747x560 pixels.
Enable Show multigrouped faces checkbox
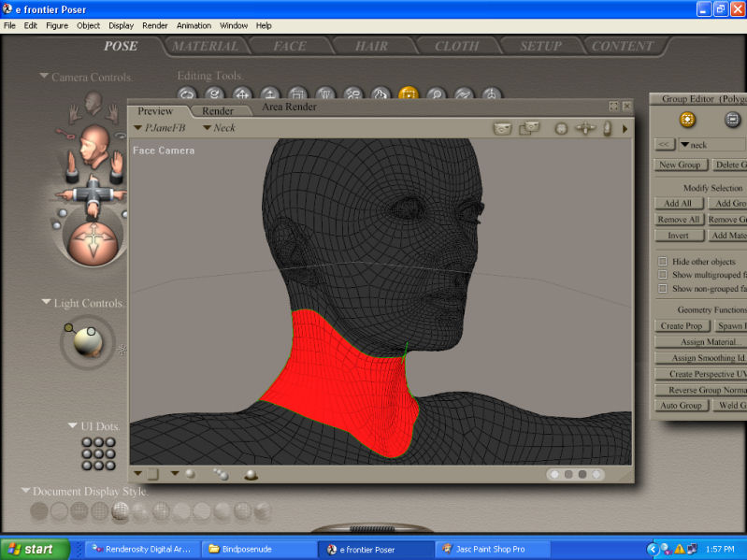663,275
